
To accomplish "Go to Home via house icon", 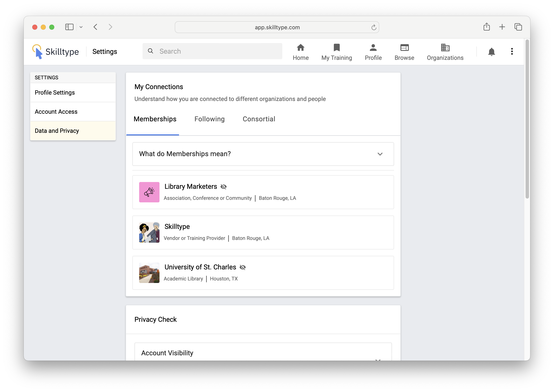I will 300,48.
